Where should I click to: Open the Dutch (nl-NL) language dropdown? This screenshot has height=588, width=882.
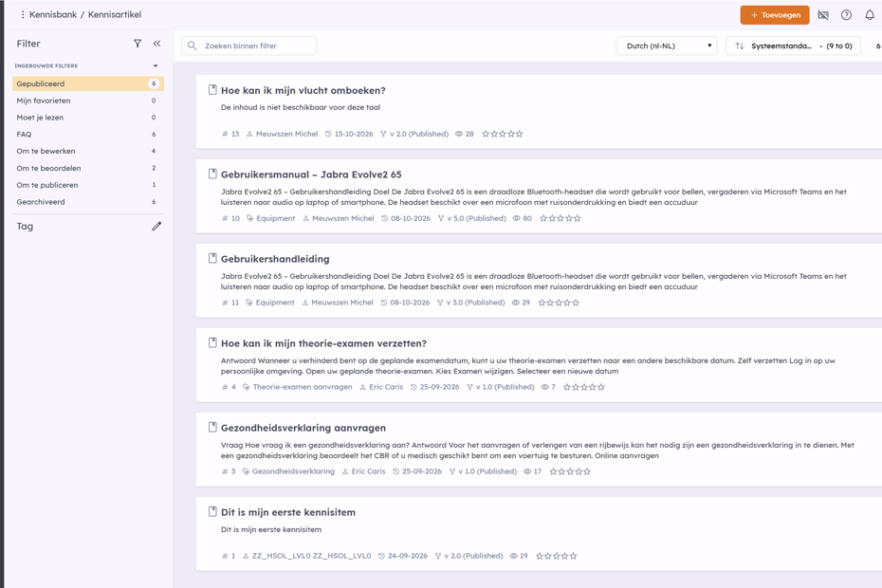(667, 46)
